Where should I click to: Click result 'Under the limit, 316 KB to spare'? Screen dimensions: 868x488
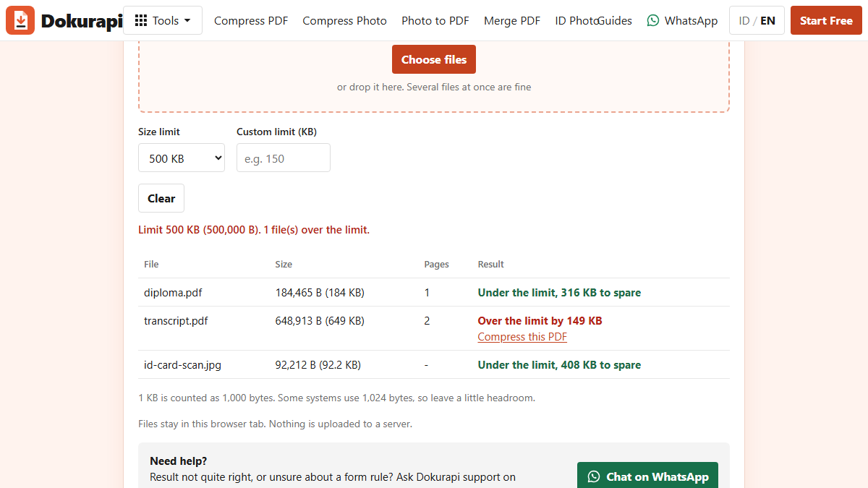click(559, 293)
